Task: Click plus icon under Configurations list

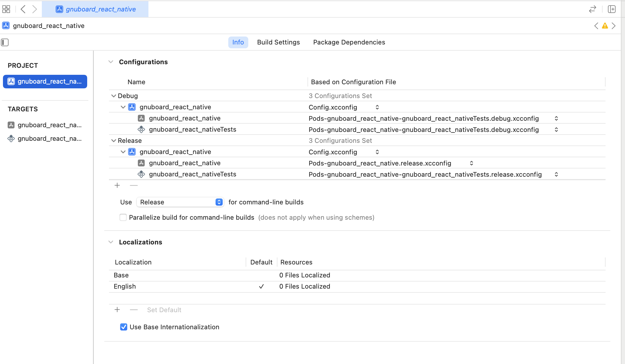Action: click(117, 185)
